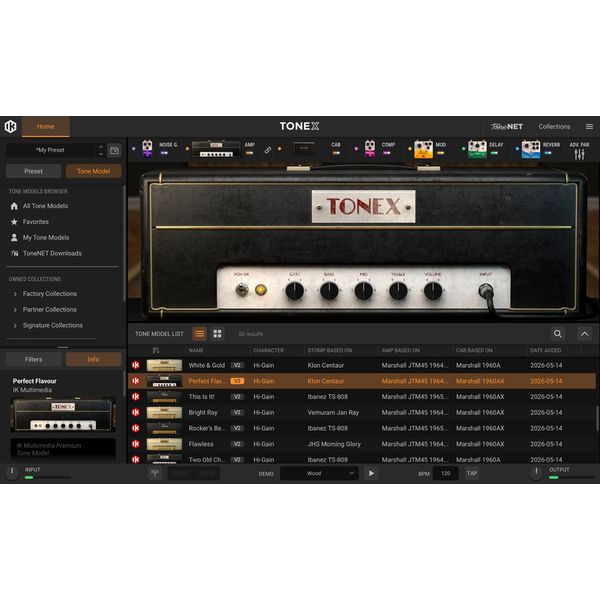Open All Tone Models home icon

[14, 206]
